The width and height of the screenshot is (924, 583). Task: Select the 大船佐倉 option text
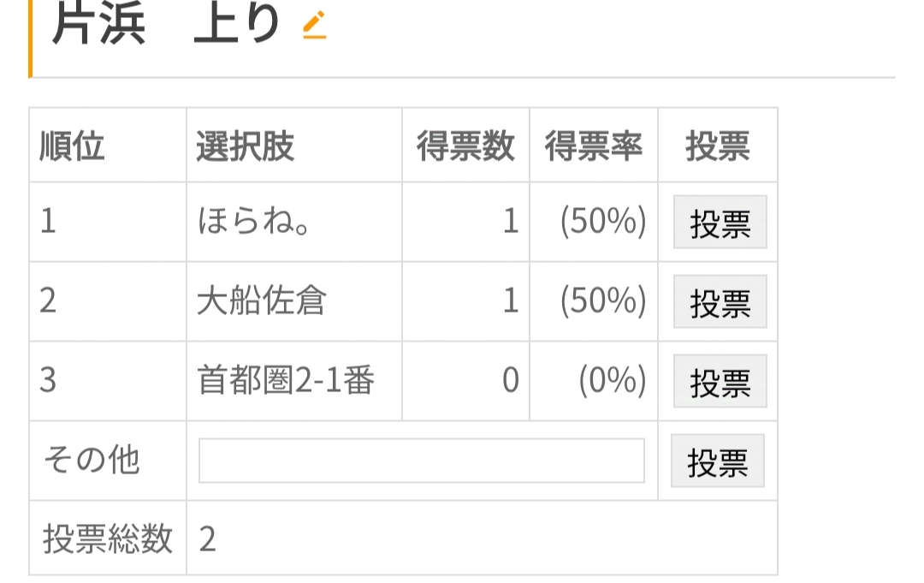coord(261,300)
